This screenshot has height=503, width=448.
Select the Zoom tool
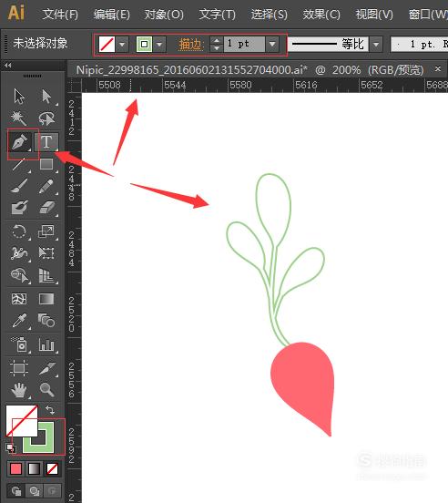pyautogui.click(x=46, y=389)
